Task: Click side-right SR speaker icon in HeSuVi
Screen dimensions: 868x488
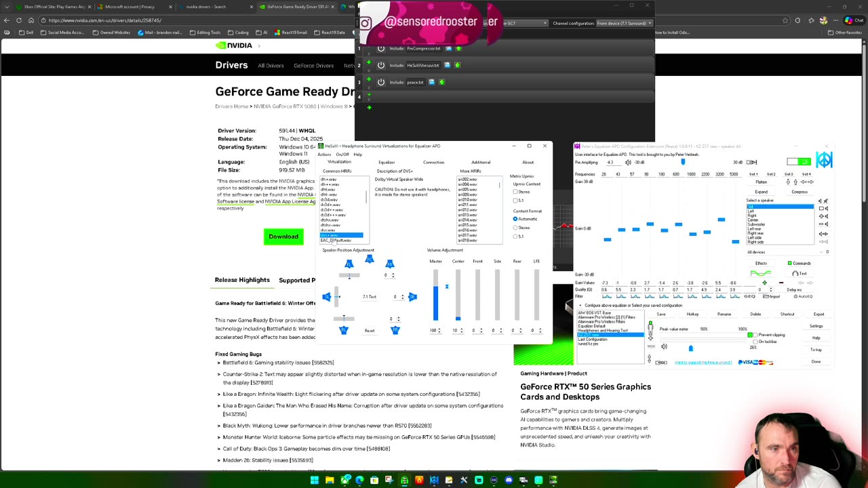Action: click(x=412, y=297)
